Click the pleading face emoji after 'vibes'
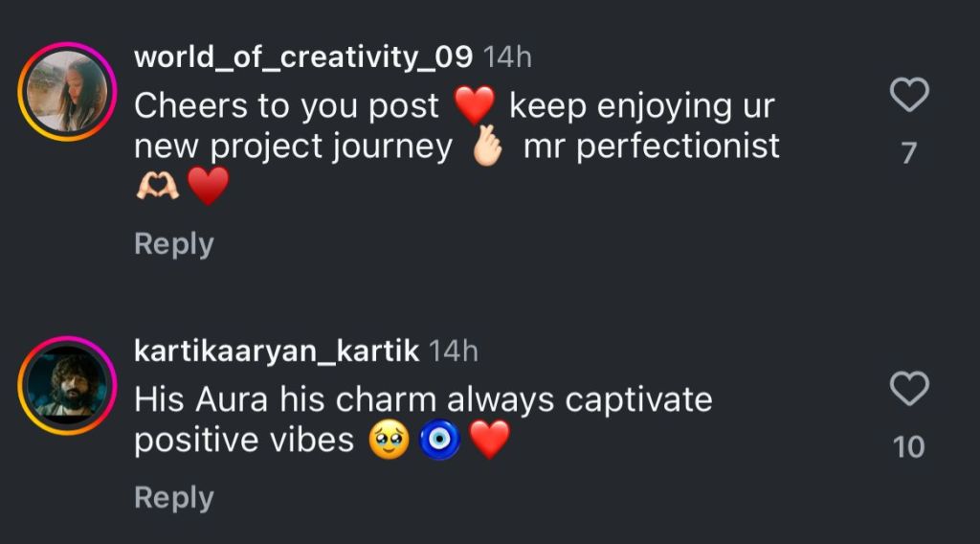980x544 pixels. click(388, 441)
